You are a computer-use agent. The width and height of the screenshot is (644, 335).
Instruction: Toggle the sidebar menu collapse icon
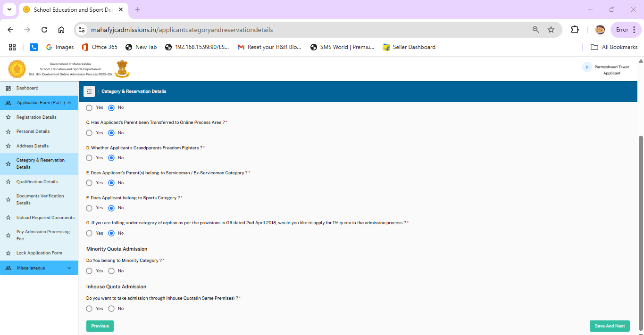[x=89, y=91]
